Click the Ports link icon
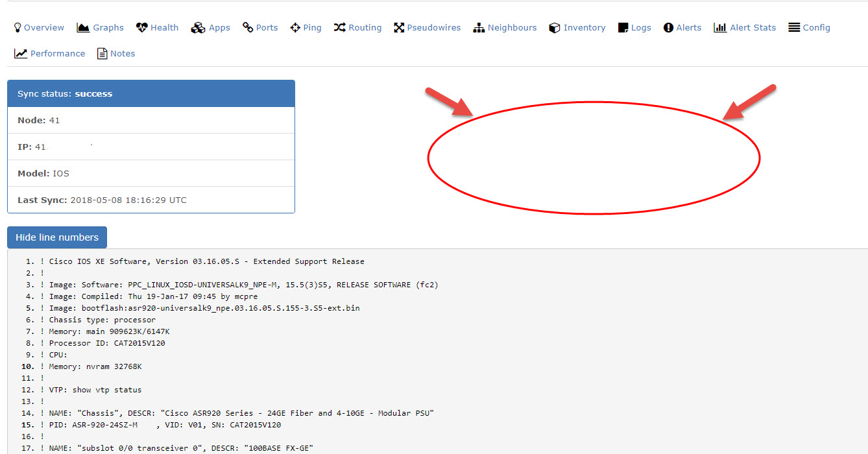This screenshot has width=868, height=454. click(x=248, y=27)
